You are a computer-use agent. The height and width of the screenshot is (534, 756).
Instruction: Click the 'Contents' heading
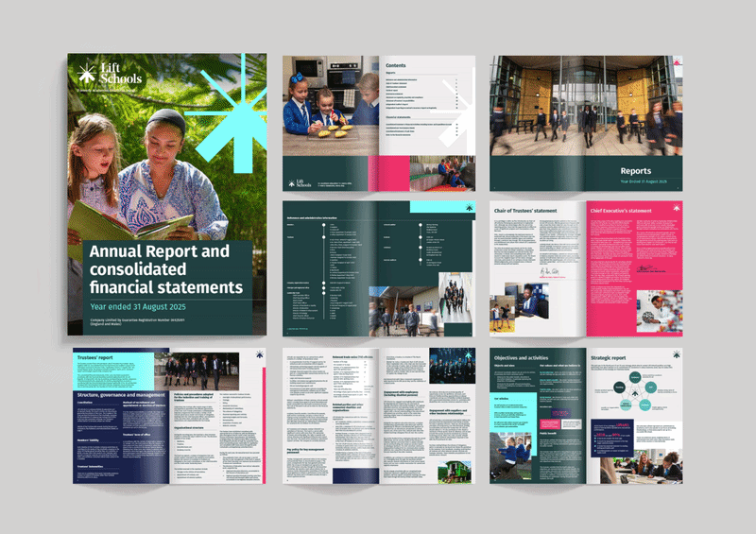click(x=395, y=65)
